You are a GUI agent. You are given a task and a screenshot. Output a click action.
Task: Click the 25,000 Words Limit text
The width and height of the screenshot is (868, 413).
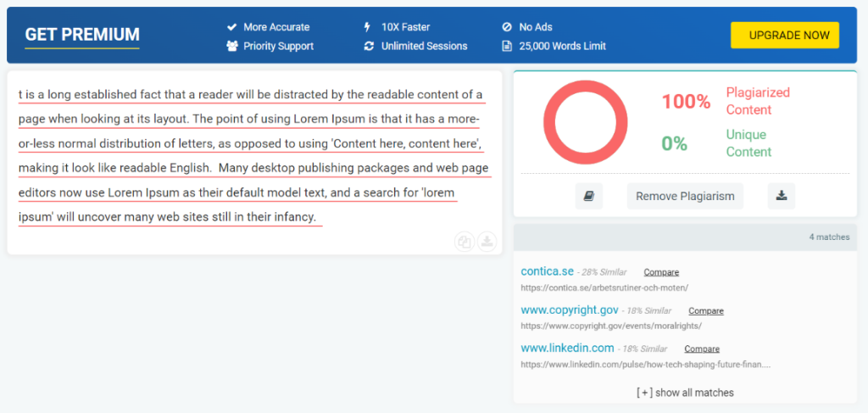(x=563, y=46)
